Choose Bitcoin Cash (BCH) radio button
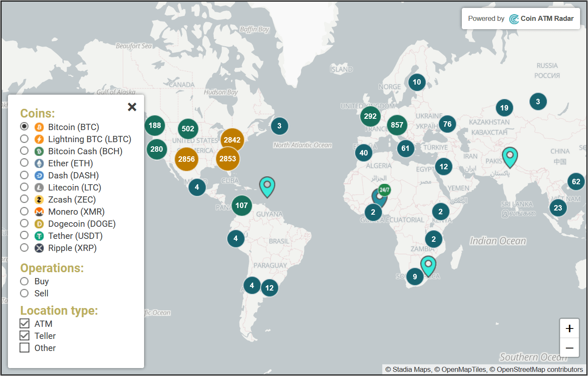The image size is (588, 376). tap(25, 150)
